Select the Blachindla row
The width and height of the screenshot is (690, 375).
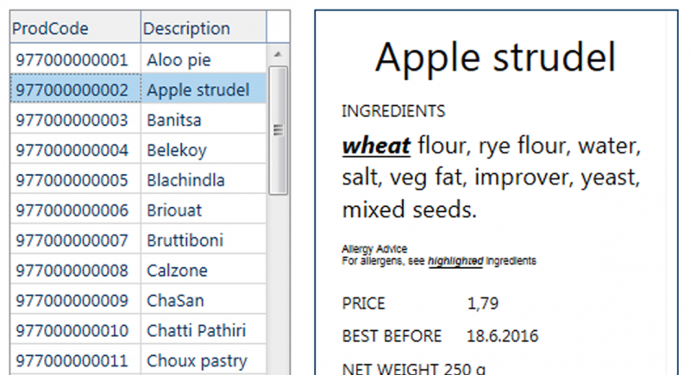(x=138, y=180)
